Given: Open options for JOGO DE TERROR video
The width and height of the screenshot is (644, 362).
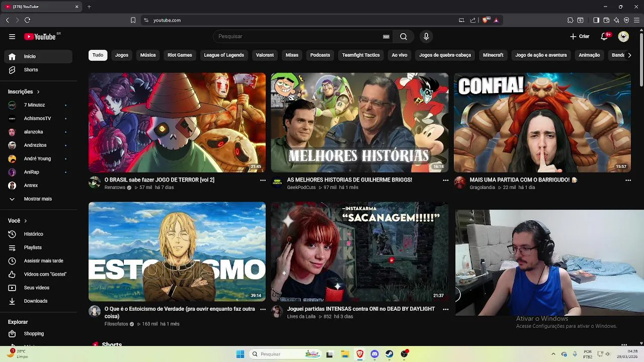Looking at the screenshot, I should click(263, 180).
